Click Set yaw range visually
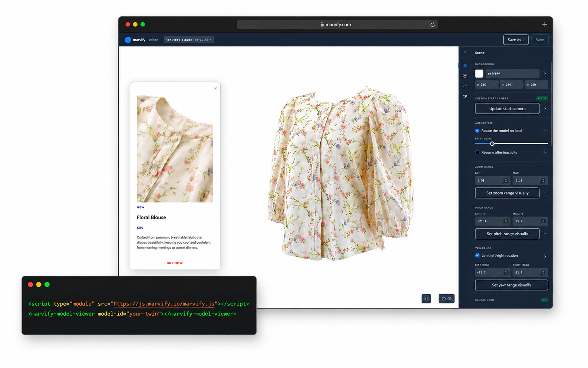 click(x=512, y=285)
